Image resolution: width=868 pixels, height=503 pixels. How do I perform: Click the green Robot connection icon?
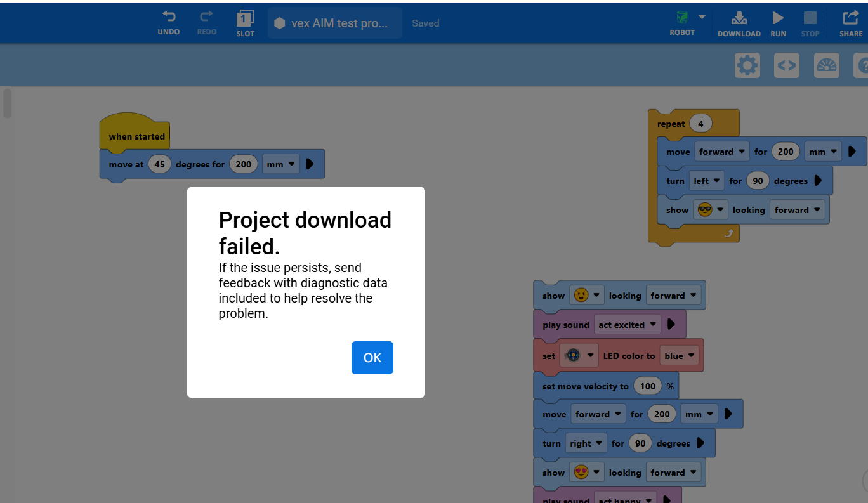pos(682,17)
